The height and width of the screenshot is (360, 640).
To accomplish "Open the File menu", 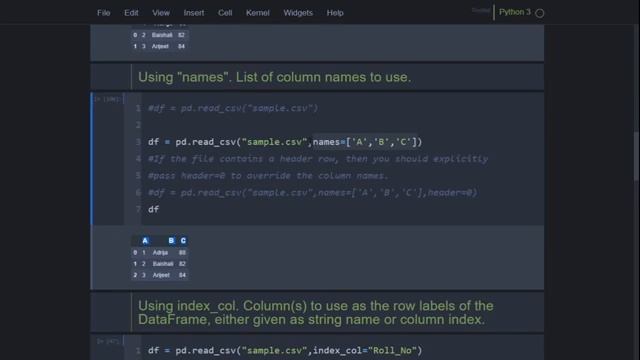I will click(104, 13).
